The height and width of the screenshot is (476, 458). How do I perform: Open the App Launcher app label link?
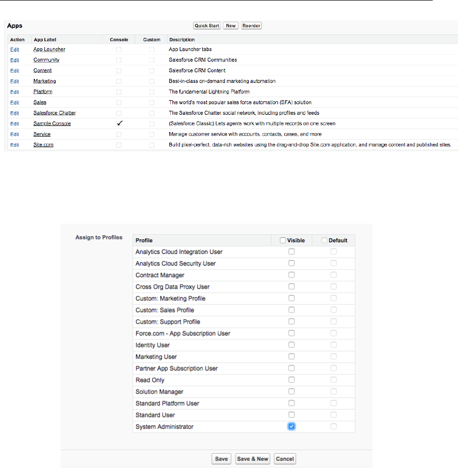coord(49,49)
